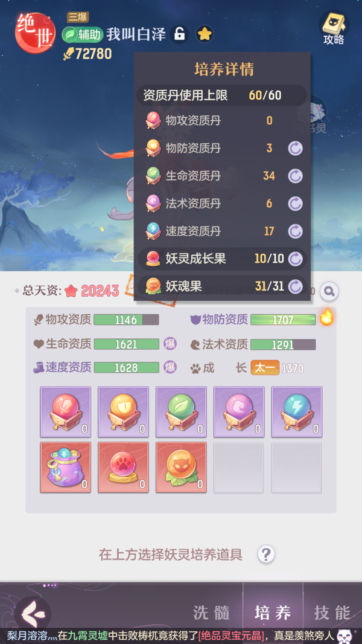Reset 物防资质丹 with its refresh icon

coord(295,148)
